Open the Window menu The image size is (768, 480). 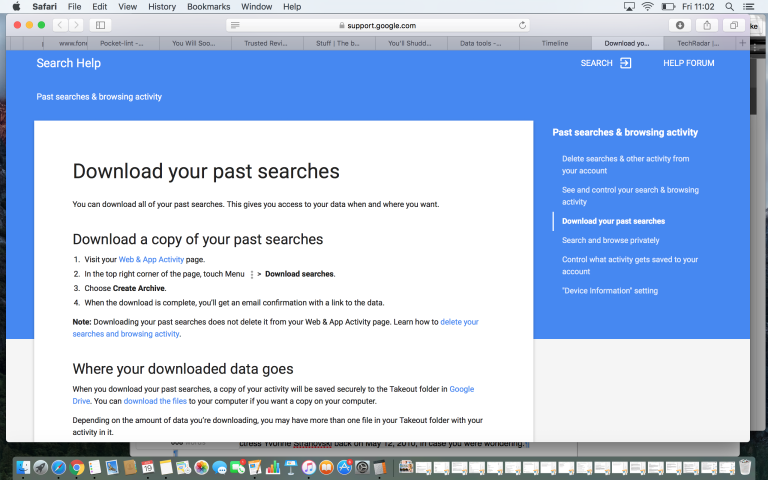257,7
